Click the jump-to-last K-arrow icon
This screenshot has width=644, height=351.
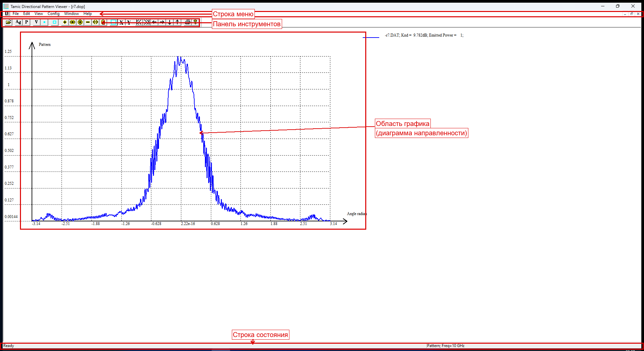[x=146, y=22]
